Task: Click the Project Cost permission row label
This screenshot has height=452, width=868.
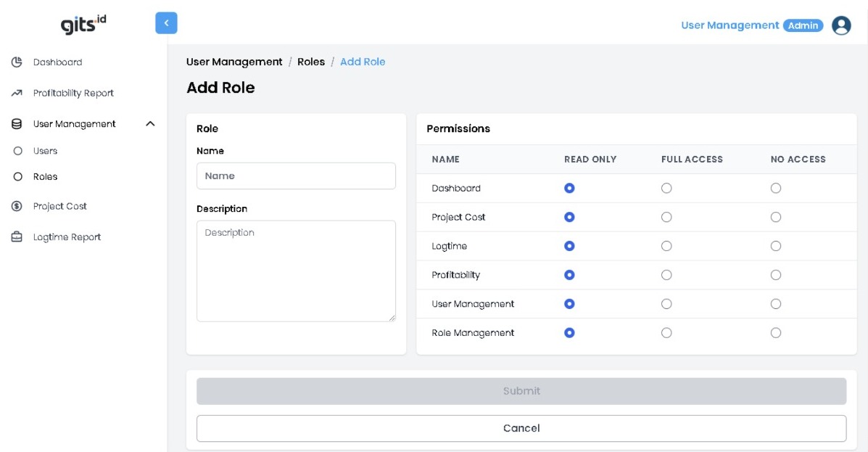Action: [x=458, y=217]
